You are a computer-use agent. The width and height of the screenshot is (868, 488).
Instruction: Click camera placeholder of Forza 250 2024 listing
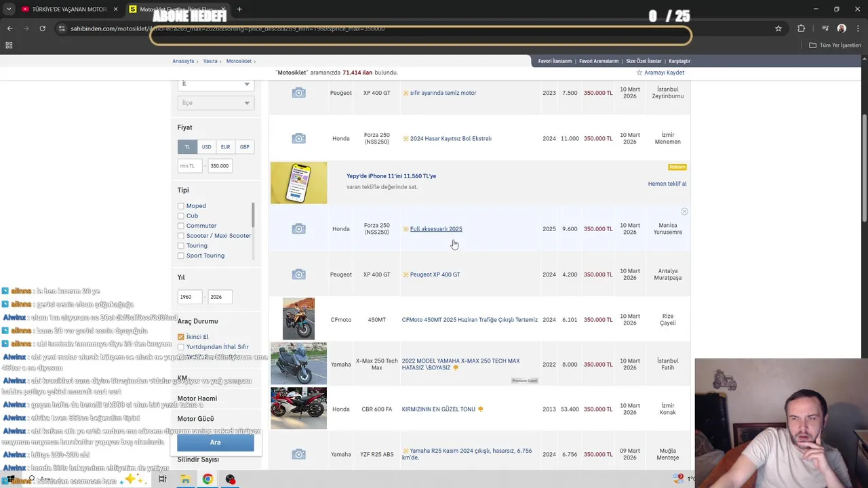pos(298,138)
